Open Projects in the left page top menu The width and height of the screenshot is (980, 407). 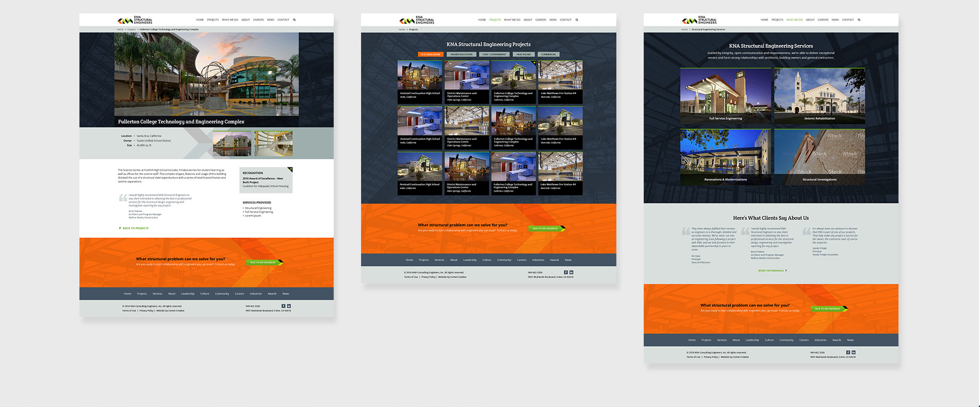point(213,20)
